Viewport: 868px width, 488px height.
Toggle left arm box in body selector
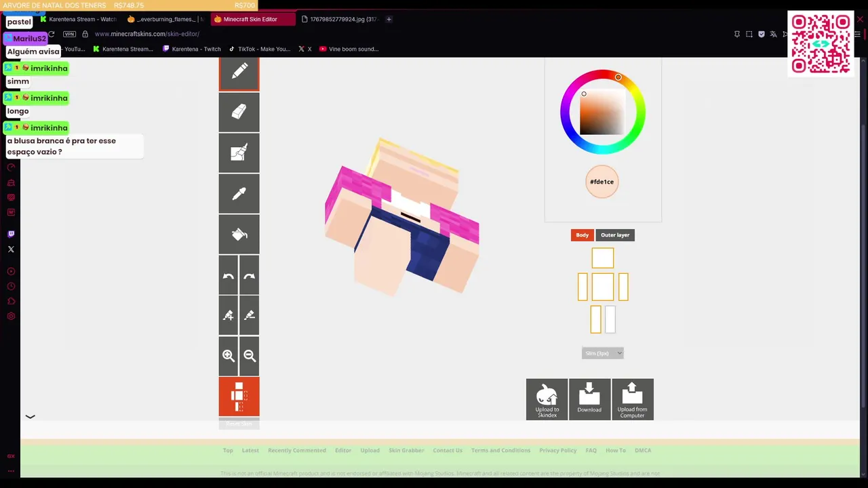click(583, 287)
